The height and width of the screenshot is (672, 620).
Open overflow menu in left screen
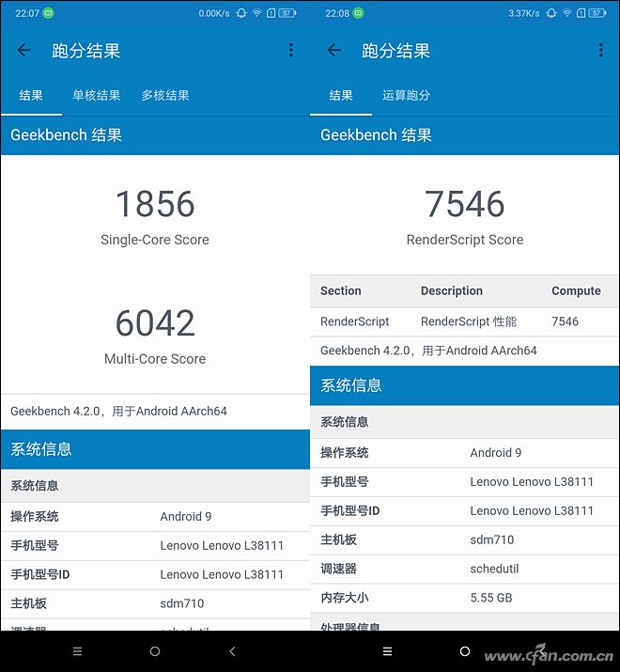pos(291,50)
